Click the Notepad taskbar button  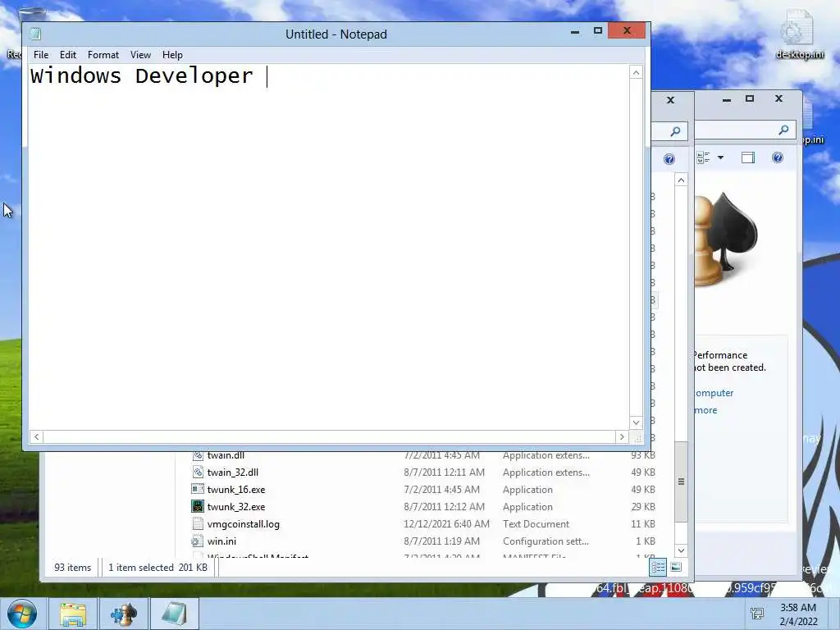pos(174,614)
